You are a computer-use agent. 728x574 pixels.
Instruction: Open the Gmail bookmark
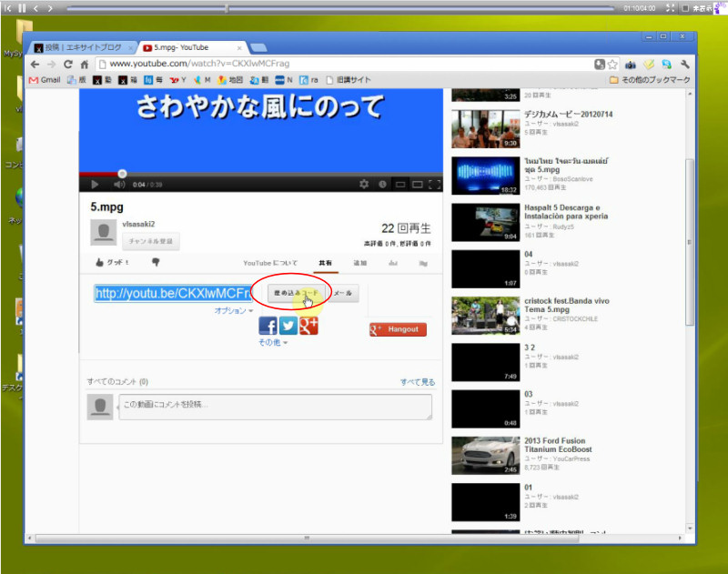pyautogui.click(x=45, y=80)
